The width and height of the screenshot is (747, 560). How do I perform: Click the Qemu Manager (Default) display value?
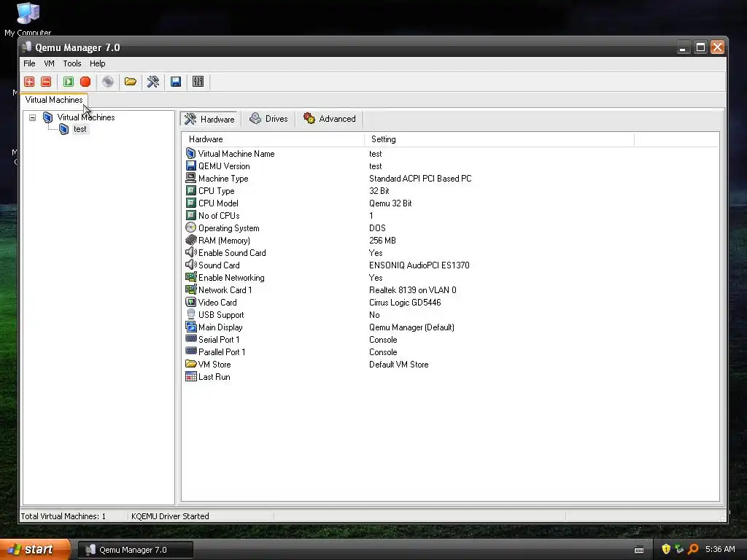[411, 327]
